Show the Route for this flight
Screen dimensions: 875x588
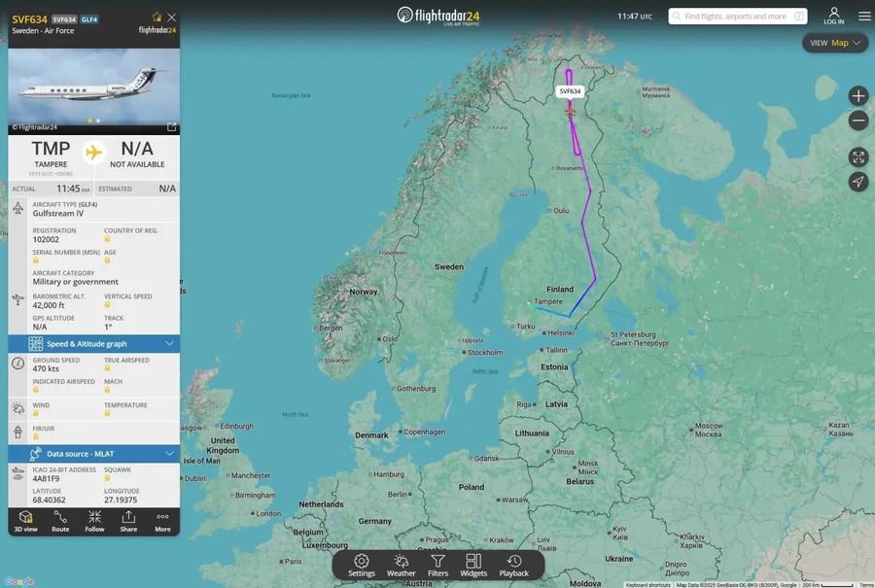coord(60,521)
